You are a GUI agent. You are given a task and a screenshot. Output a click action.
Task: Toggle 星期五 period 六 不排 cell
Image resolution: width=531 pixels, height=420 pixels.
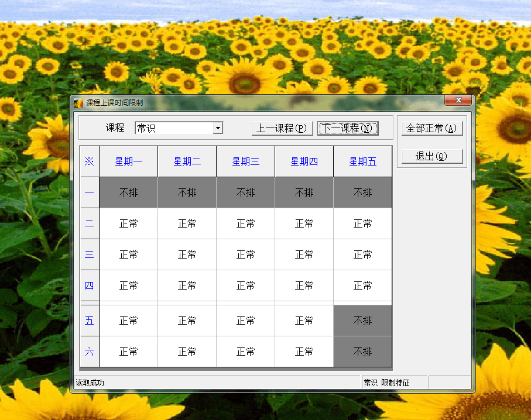(363, 352)
